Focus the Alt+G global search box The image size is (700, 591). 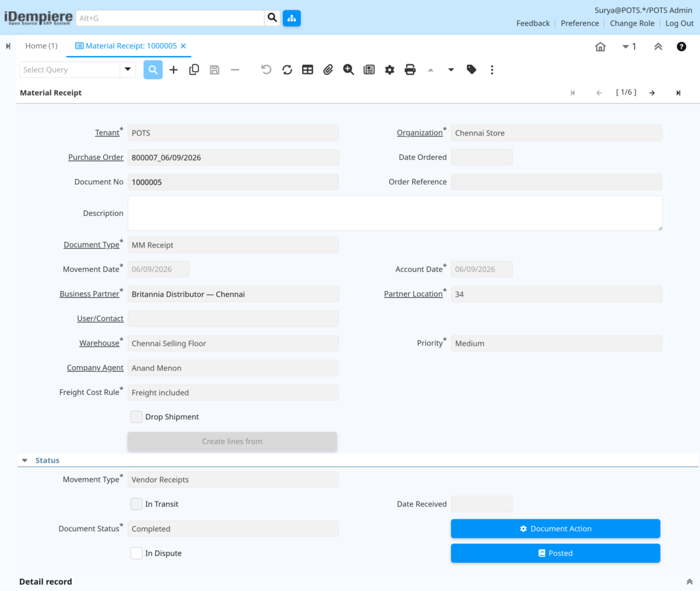coord(170,18)
